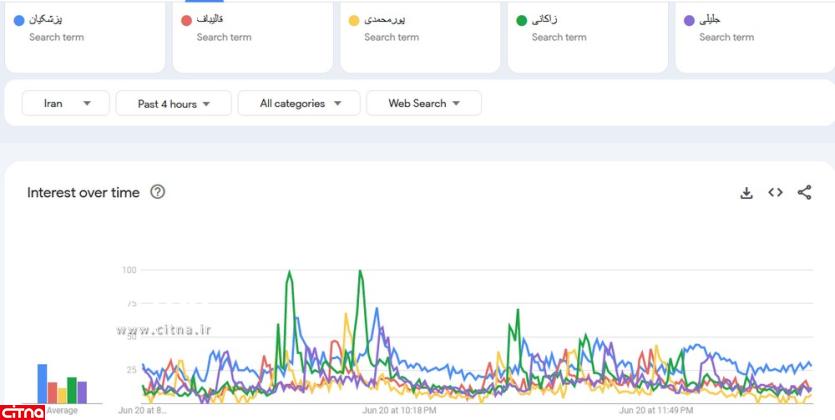Open the All categories dropdown

click(300, 104)
